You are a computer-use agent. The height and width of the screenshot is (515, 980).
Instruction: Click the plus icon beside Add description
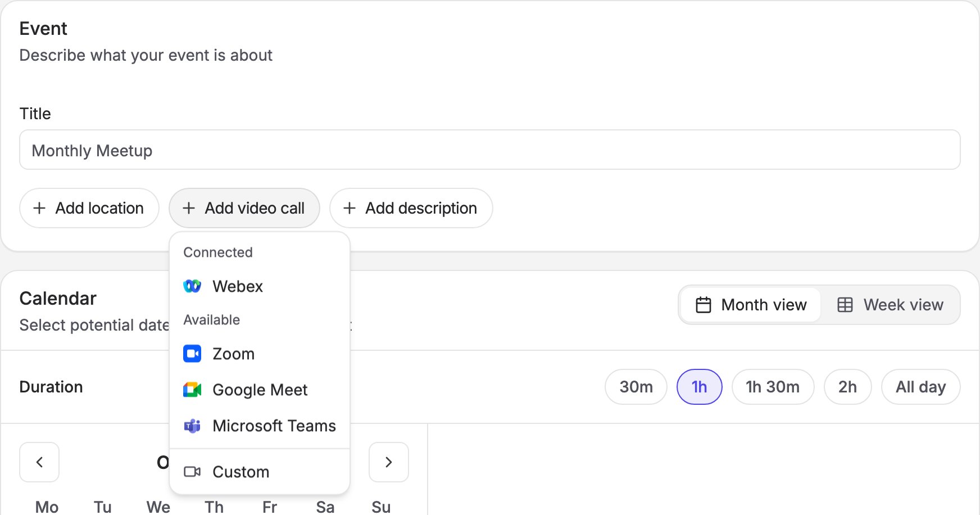350,208
